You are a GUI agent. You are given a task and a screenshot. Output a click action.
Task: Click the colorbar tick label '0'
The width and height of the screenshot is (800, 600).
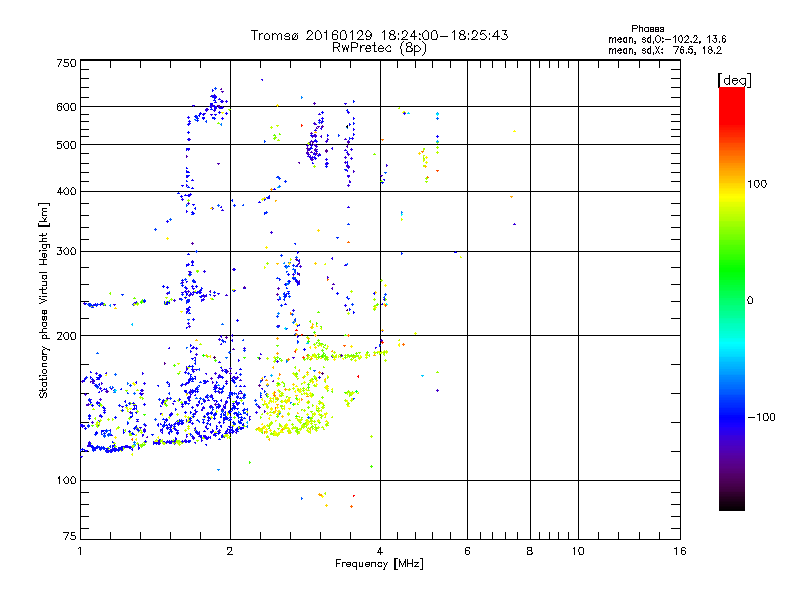pyautogui.click(x=750, y=301)
